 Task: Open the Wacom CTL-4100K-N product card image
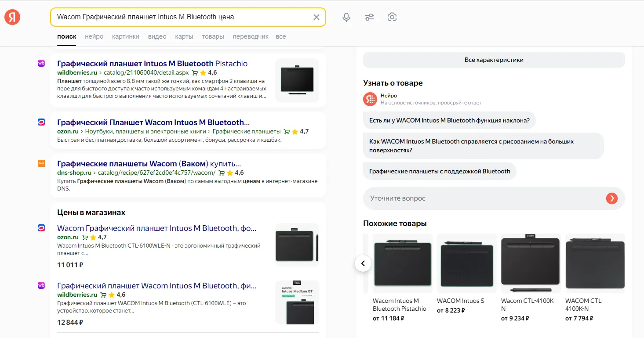531,263
